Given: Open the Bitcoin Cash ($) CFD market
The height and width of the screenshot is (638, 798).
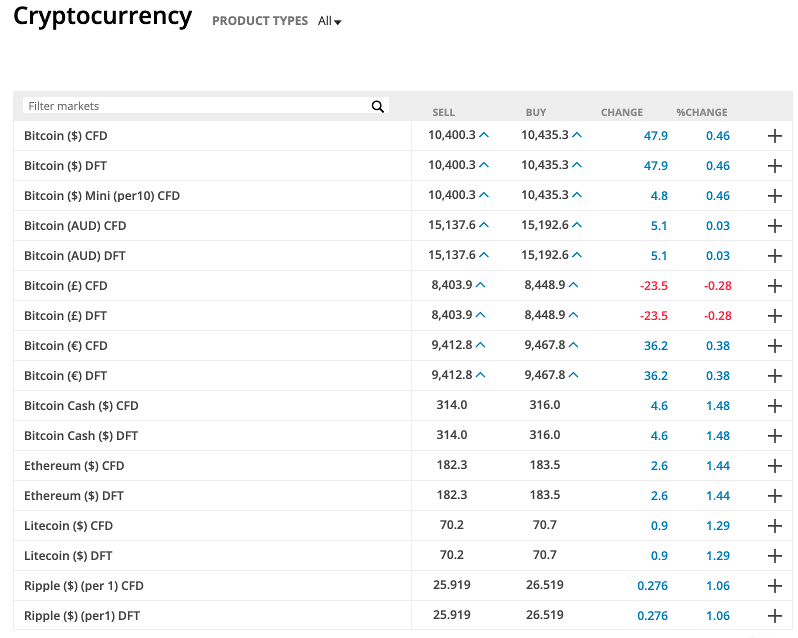Looking at the screenshot, I should [x=81, y=406].
